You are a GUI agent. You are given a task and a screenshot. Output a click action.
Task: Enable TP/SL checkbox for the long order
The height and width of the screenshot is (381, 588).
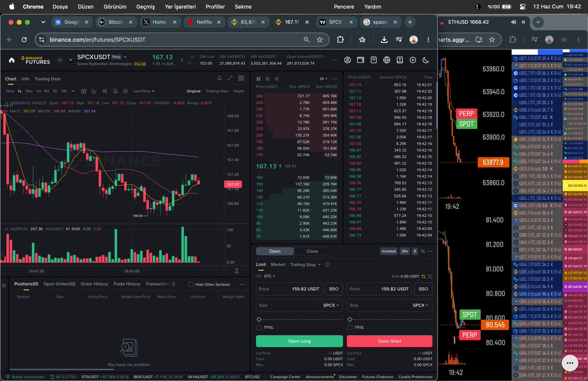[x=259, y=328]
